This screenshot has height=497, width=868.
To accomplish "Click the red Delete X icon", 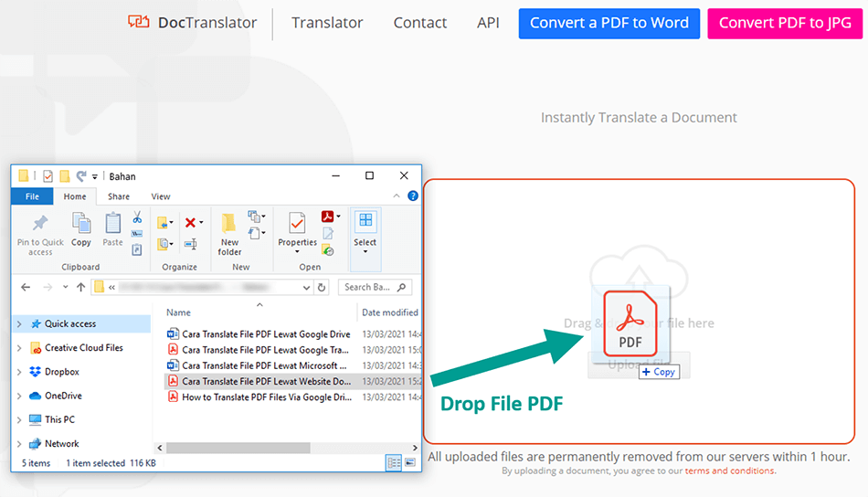I will click(x=190, y=223).
